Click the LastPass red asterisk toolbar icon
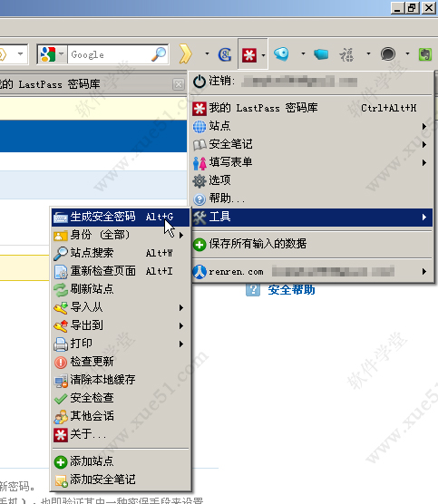Image resolution: width=438 pixels, height=504 pixels. click(x=249, y=55)
